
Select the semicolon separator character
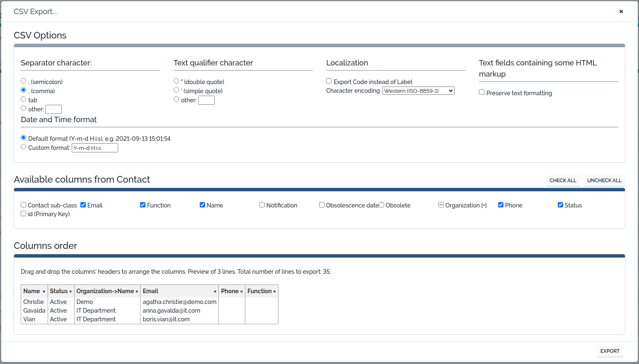click(x=23, y=81)
